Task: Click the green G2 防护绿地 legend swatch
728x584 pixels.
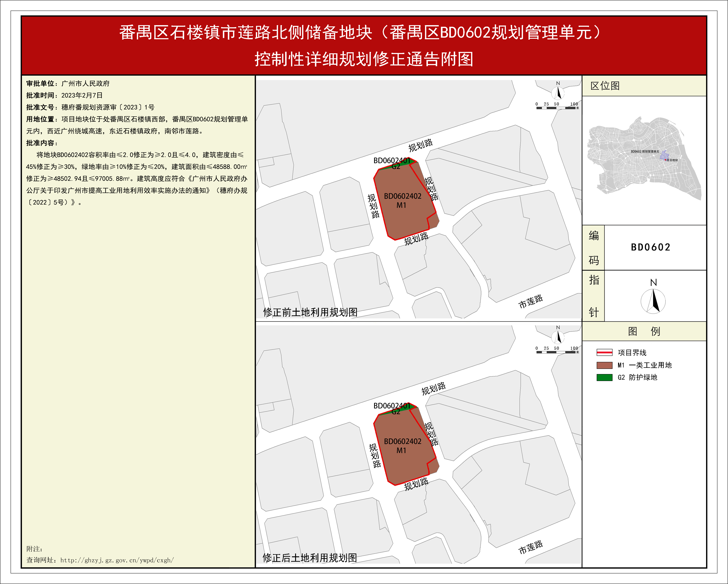Action: click(604, 377)
